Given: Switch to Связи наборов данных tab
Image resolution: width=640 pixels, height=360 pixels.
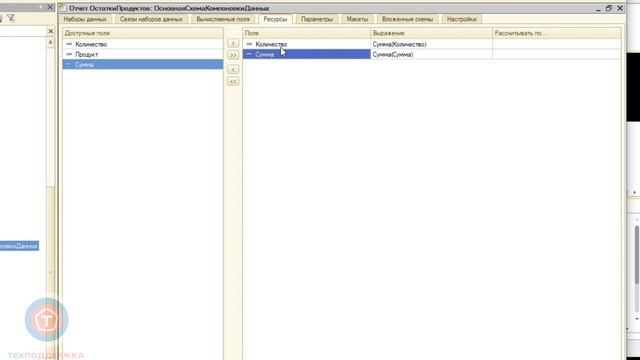Looking at the screenshot, I should 151,19.
